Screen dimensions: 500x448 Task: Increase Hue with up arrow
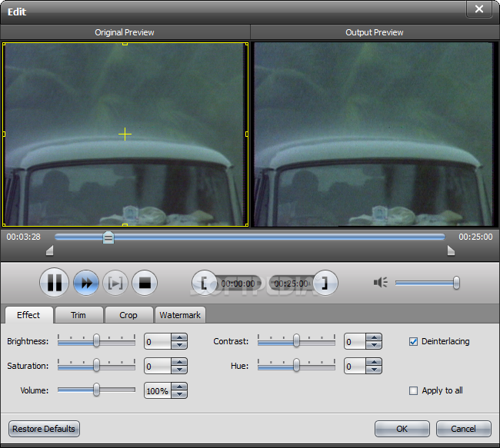(x=374, y=362)
